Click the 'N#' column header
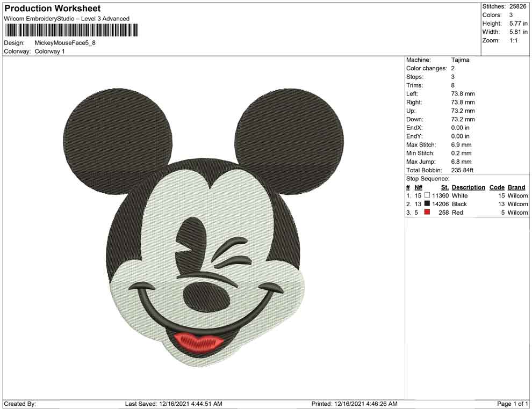532x409 pixels. click(418, 187)
